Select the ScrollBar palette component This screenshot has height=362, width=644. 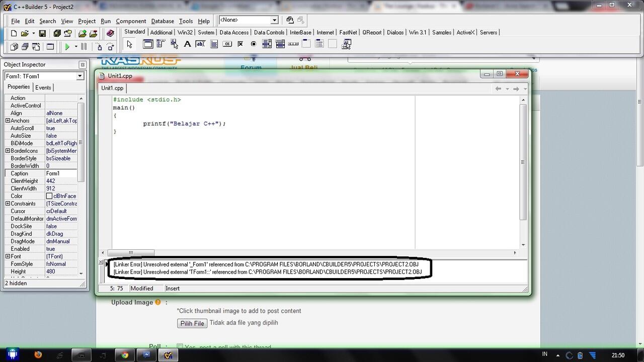click(x=293, y=44)
